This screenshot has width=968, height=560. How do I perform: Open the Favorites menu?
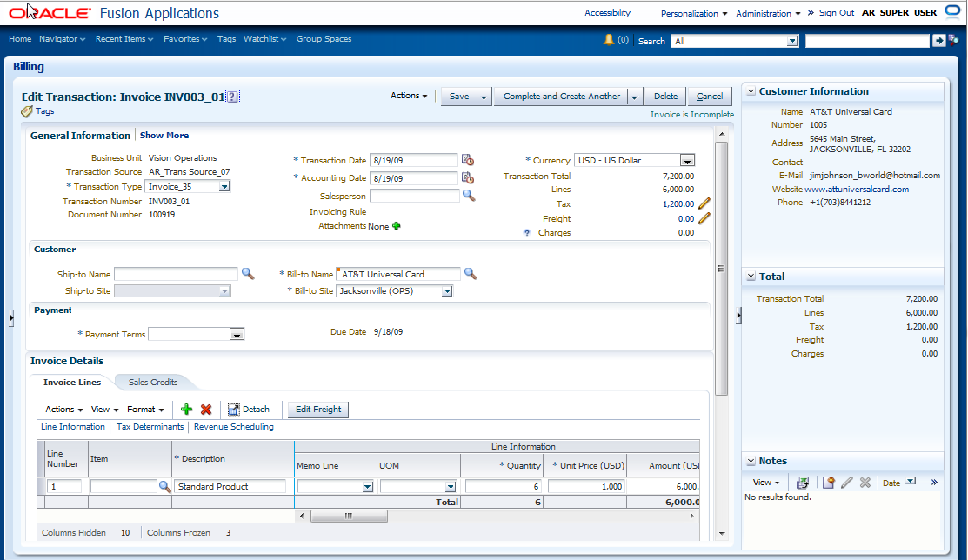pos(185,39)
